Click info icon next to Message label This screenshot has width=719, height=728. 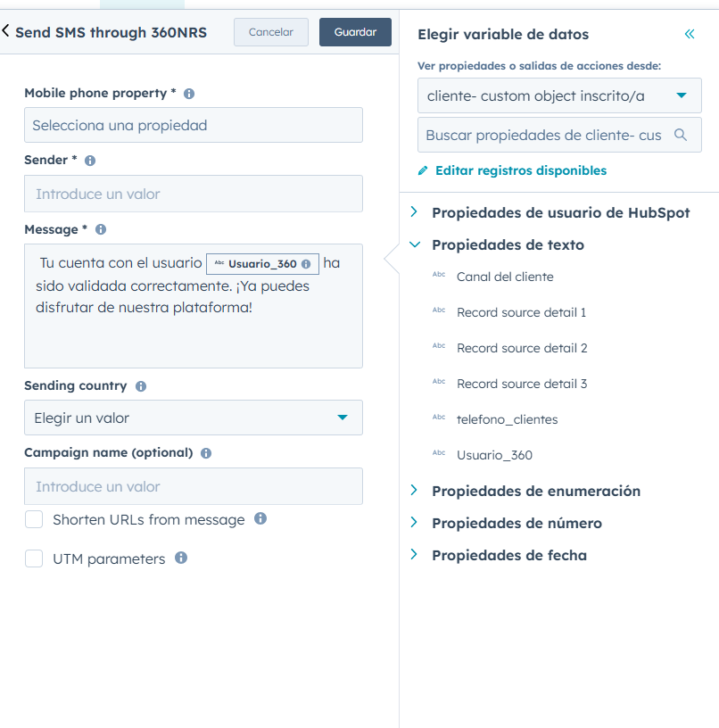click(101, 230)
